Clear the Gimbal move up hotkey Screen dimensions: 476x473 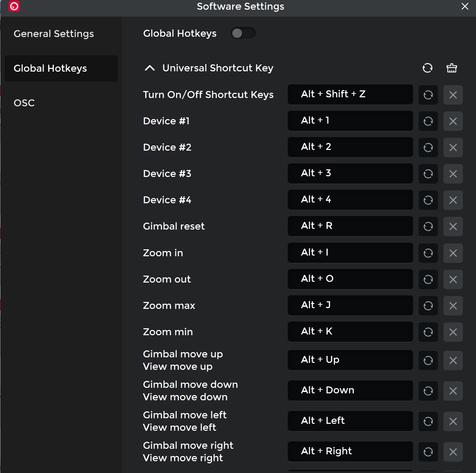(453, 360)
